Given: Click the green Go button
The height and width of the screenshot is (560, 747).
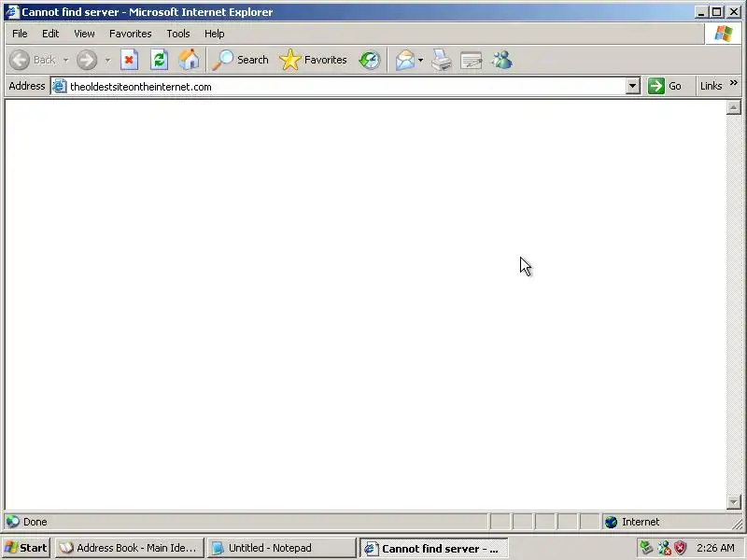Looking at the screenshot, I should click(x=664, y=86).
